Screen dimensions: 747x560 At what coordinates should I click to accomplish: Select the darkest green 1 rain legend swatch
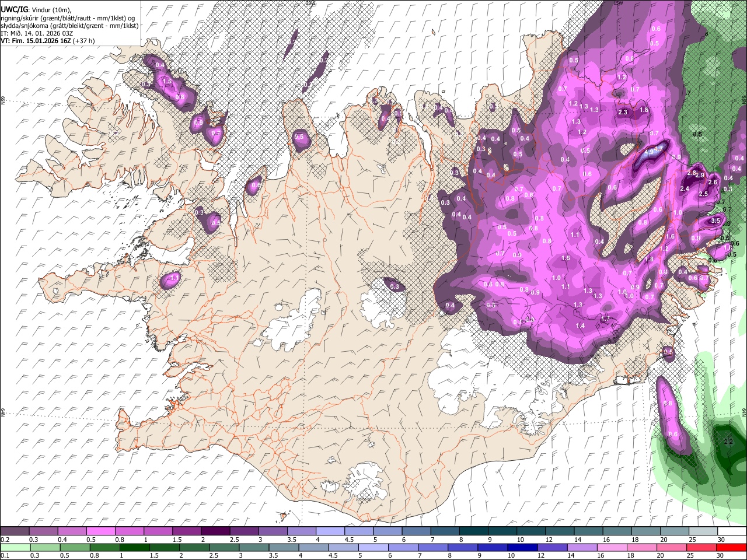pyautogui.click(x=135, y=547)
